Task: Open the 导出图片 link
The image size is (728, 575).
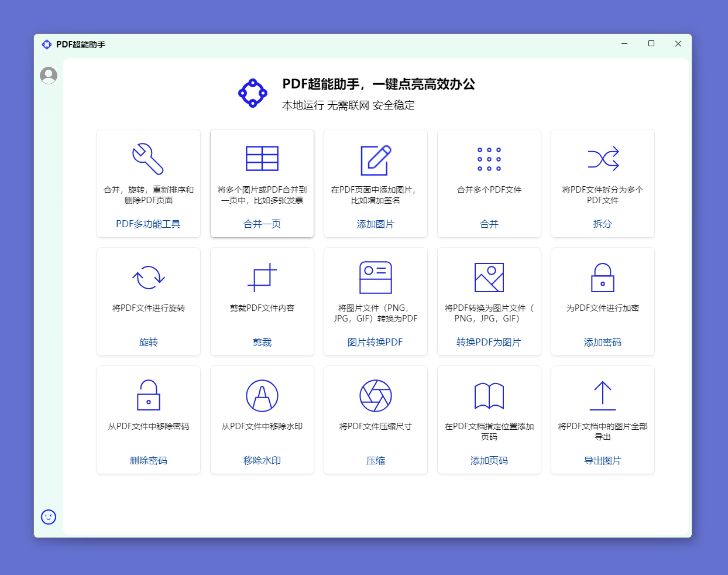Action: pyautogui.click(x=603, y=461)
